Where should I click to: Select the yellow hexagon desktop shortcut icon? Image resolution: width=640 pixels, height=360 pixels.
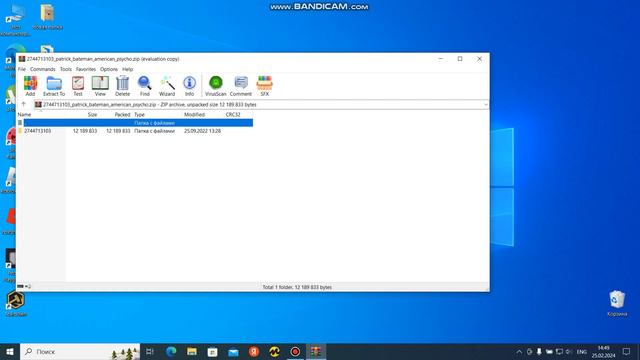click(16, 304)
